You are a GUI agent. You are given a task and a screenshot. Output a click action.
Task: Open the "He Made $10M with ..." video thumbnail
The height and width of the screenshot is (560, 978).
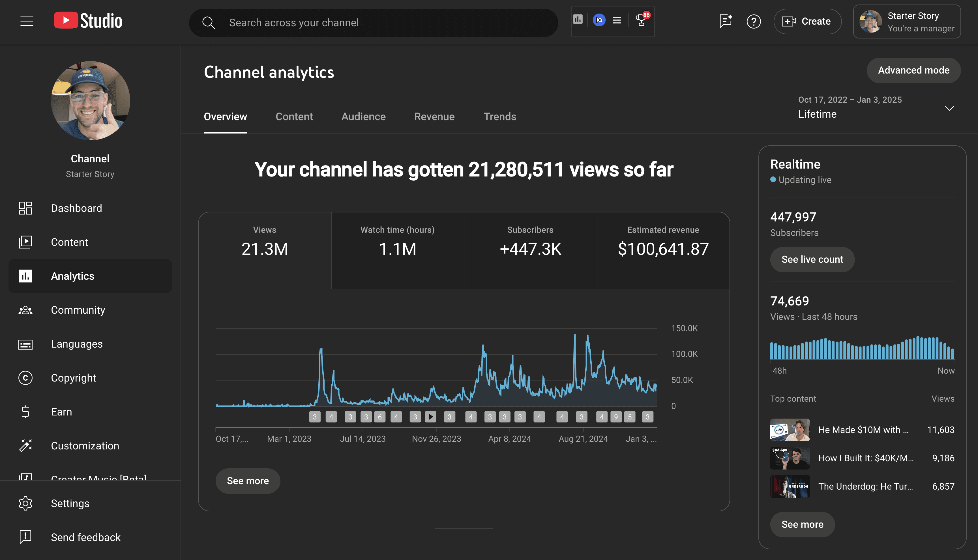coord(790,430)
